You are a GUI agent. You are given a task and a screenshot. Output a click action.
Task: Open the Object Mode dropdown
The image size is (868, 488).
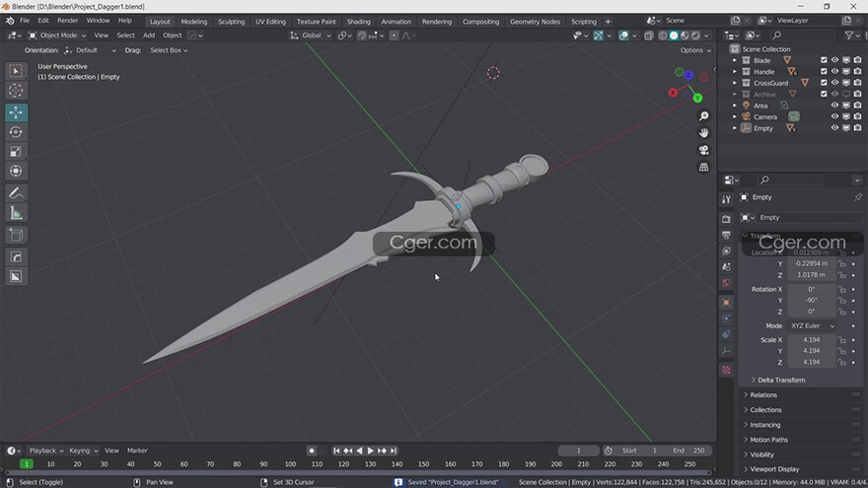click(x=57, y=35)
